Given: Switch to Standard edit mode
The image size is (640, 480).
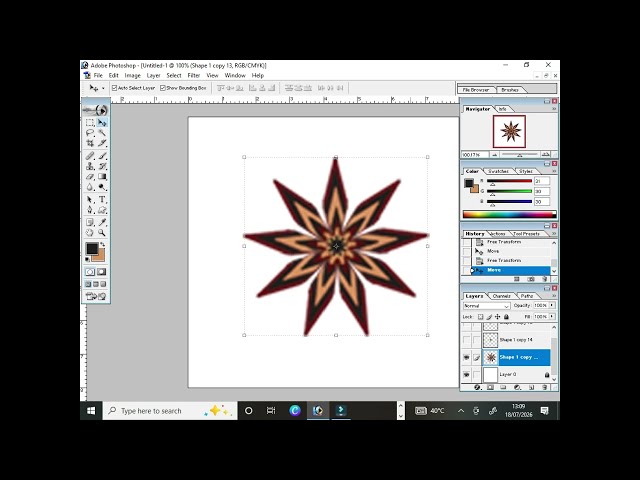Looking at the screenshot, I should 90,272.
